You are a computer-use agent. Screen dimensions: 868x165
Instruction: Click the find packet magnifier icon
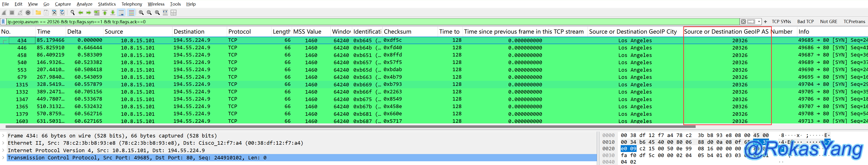click(72, 13)
